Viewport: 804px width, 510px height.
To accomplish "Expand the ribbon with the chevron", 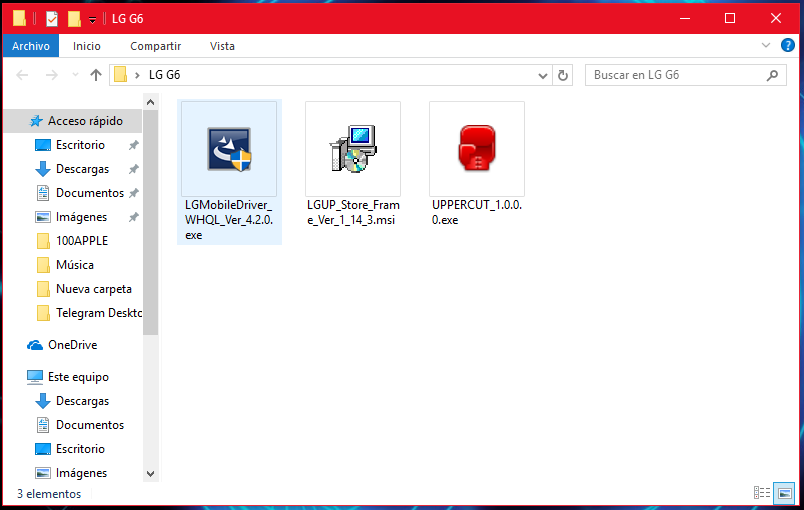I will tap(766, 46).
